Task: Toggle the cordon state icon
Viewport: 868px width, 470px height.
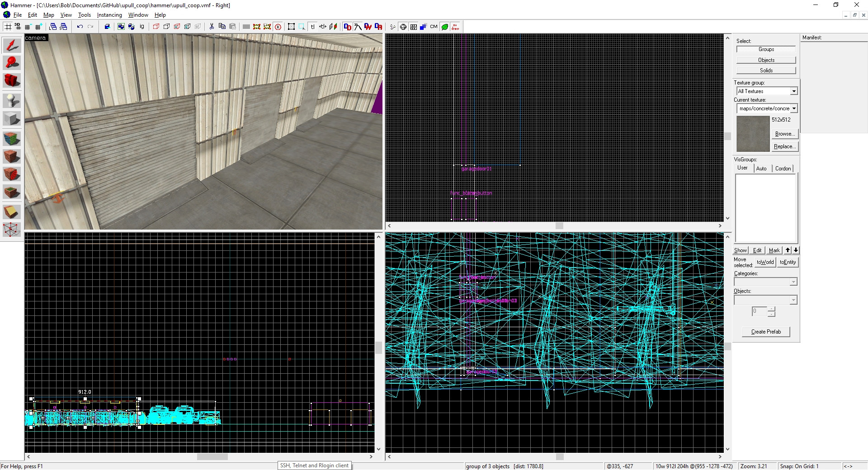Action: tap(257, 27)
